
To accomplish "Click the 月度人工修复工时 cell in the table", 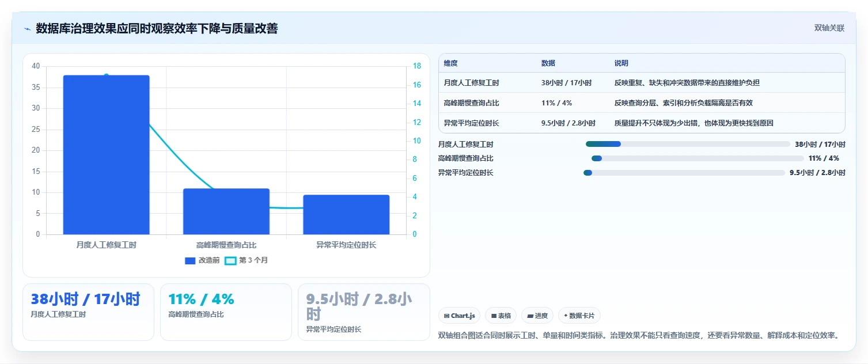I will click(x=471, y=83).
